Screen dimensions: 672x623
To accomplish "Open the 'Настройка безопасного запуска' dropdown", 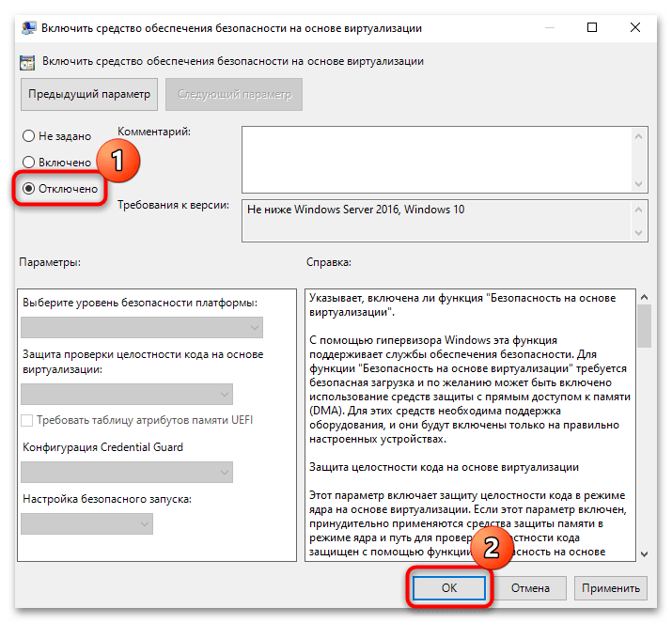I will coord(87,524).
